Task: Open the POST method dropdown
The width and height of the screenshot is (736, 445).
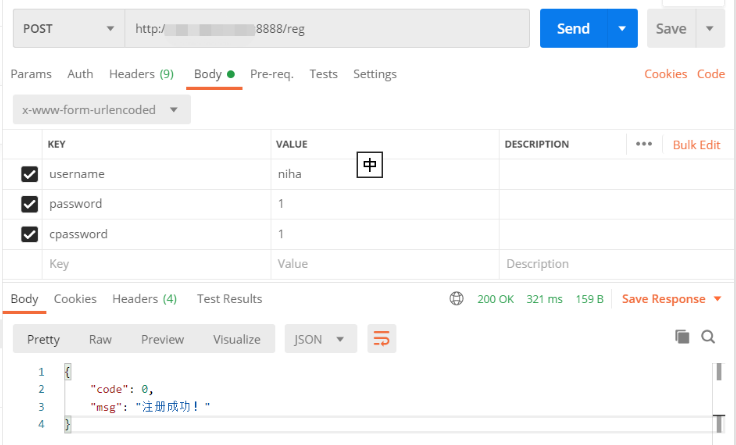Action: tap(69, 29)
